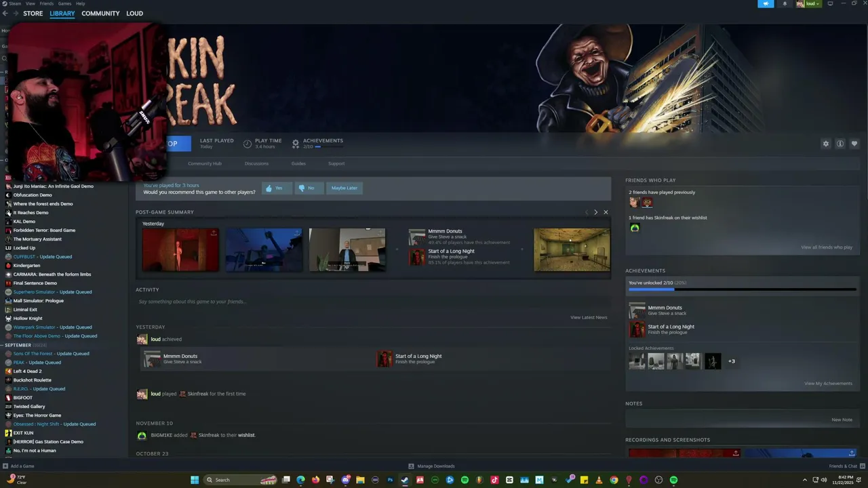Viewport: 868px width, 488px height.
Task: Select Hollow Knight in the library list
Action: 28,319
